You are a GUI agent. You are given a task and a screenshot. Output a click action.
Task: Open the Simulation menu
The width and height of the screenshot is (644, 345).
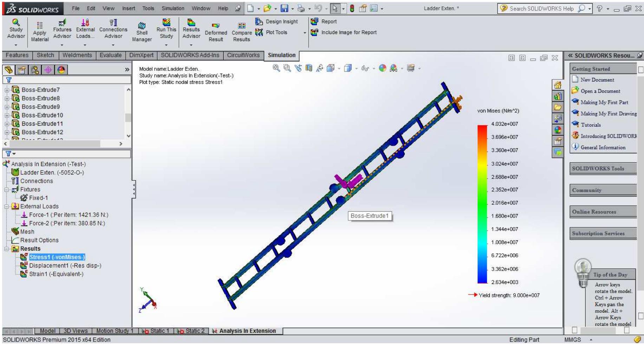(x=173, y=8)
